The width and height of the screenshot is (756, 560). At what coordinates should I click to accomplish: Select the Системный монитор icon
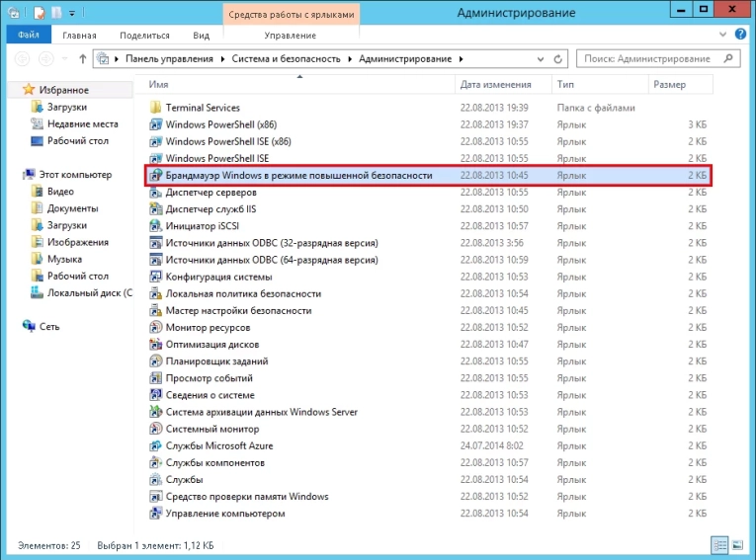[155, 429]
